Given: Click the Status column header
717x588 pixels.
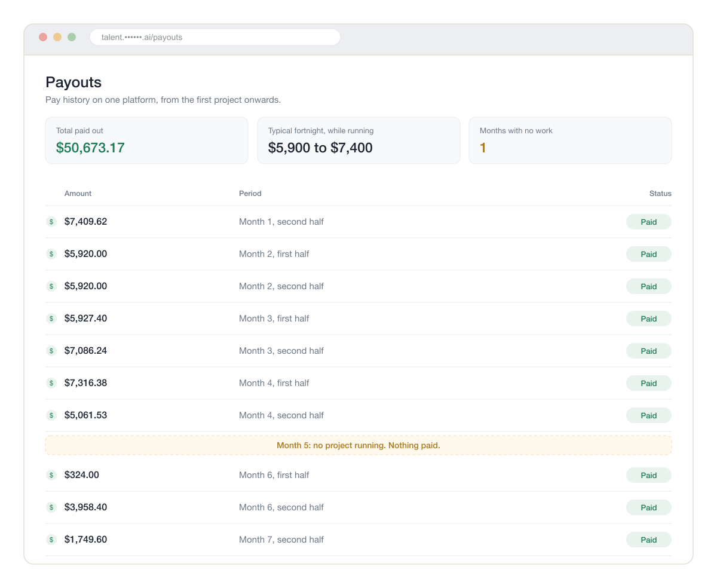Looking at the screenshot, I should point(660,194).
